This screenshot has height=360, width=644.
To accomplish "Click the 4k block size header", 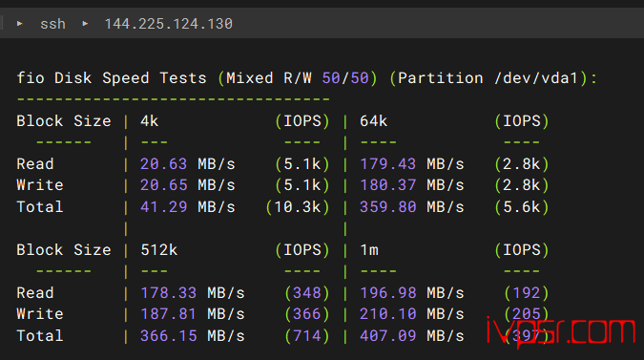I will pyautogui.click(x=150, y=121).
